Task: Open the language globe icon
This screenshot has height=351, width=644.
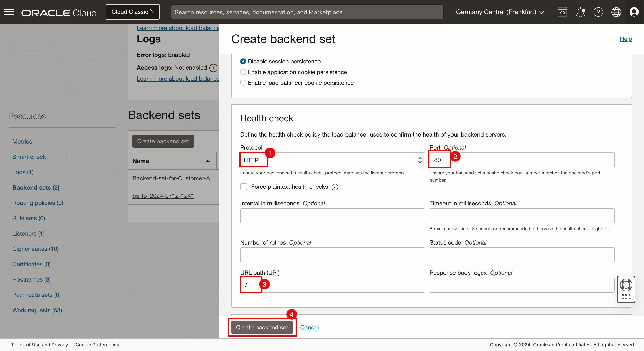Action: tap(616, 12)
